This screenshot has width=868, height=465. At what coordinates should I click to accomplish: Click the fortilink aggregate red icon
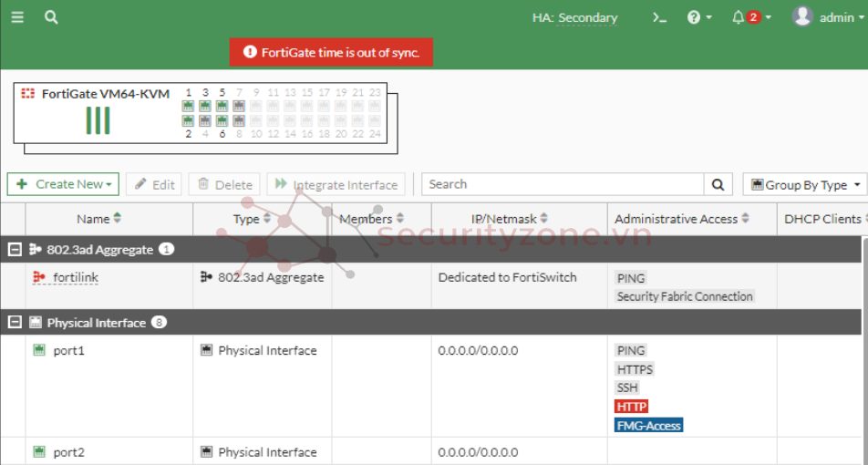[38, 277]
